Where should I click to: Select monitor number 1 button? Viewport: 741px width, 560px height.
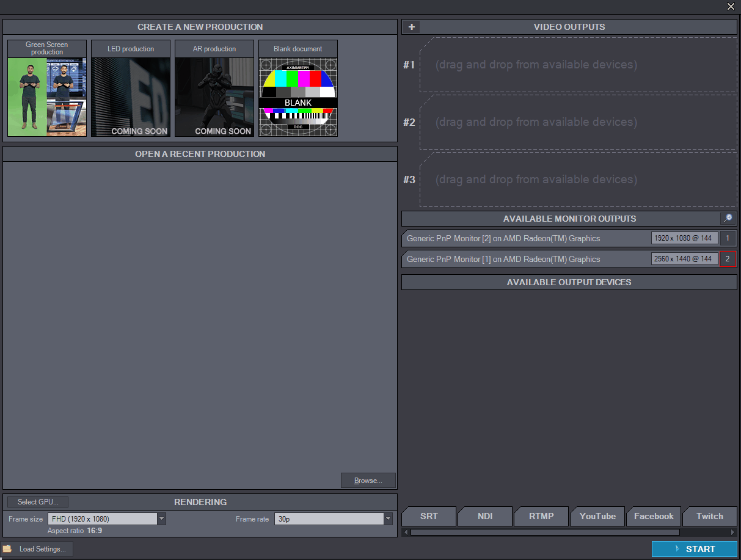point(728,238)
